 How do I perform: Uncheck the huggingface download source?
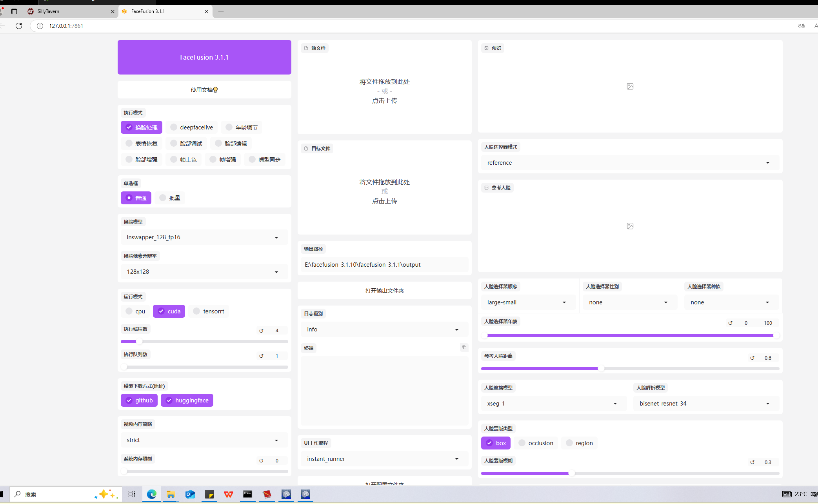coord(187,400)
